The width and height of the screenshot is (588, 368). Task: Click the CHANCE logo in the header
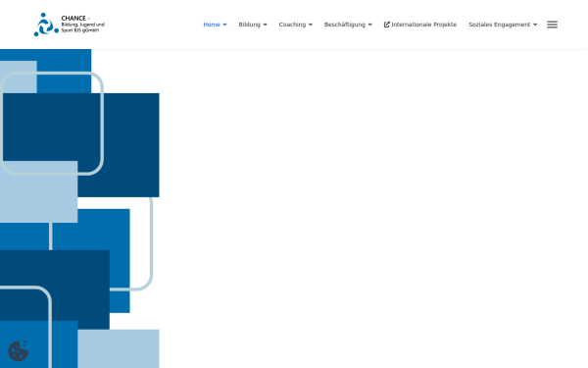click(70, 25)
